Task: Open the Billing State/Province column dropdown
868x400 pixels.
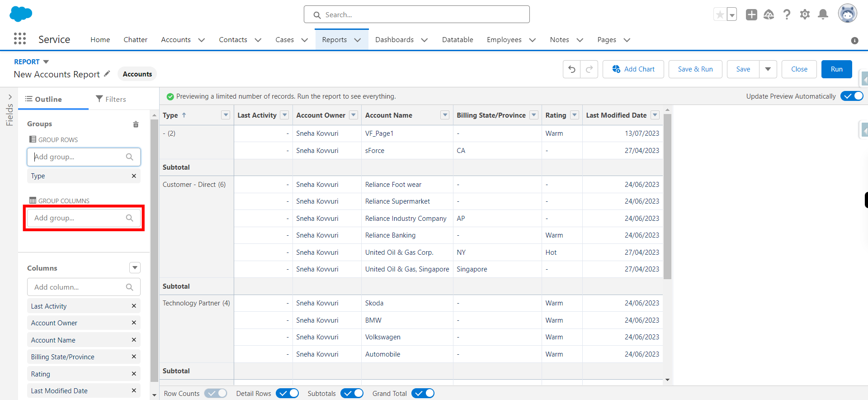Action: click(x=534, y=115)
